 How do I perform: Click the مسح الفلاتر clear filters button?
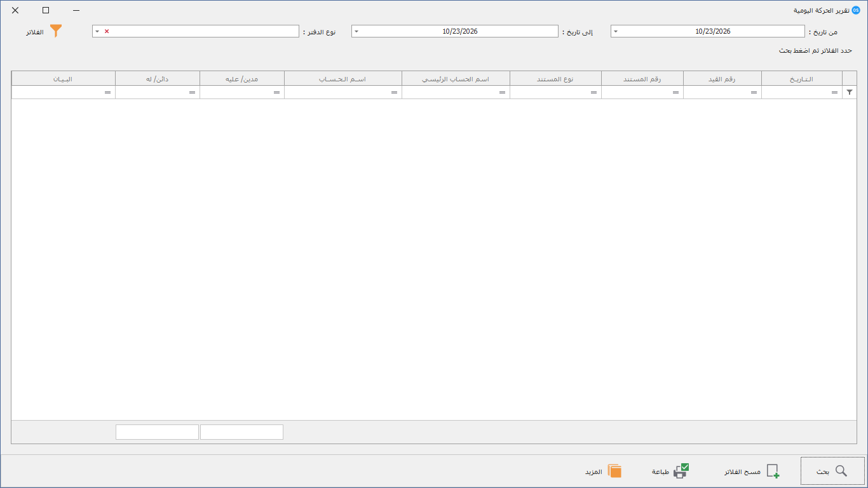(752, 471)
